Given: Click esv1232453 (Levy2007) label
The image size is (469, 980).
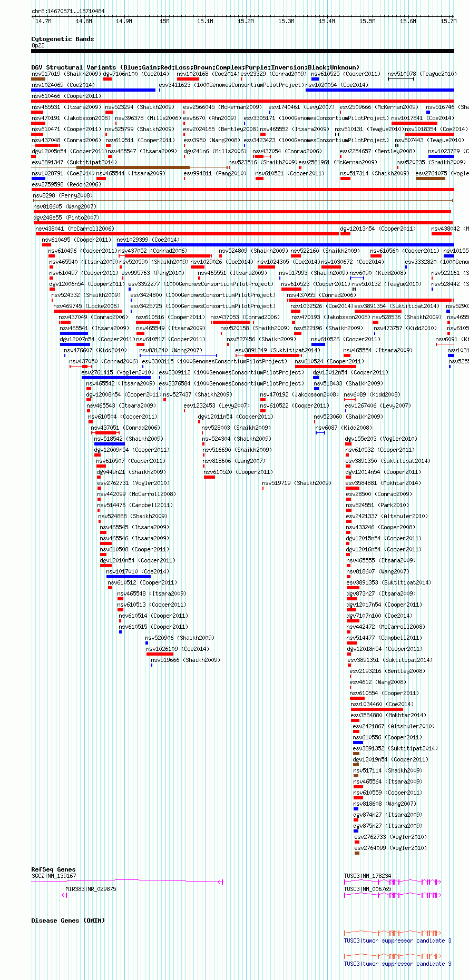Looking at the screenshot, I should (217, 405).
